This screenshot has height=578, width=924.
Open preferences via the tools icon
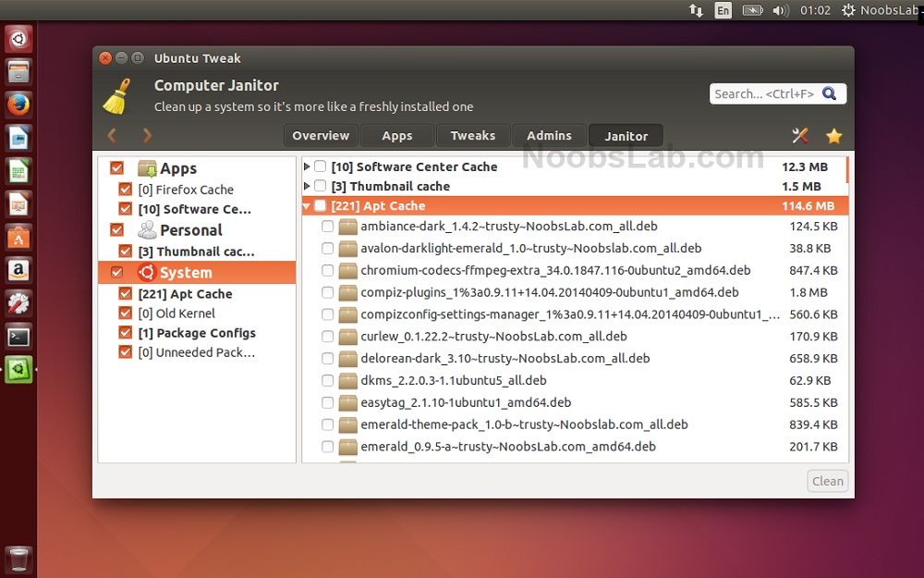799,136
